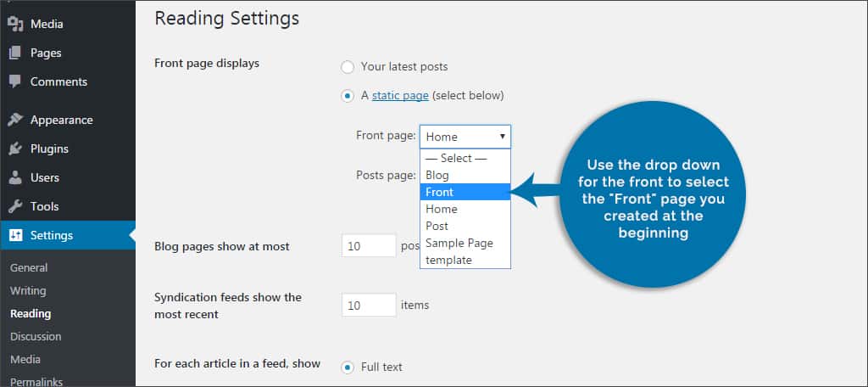
Task: Click the Pages icon in sidebar
Action: pyautogui.click(x=15, y=53)
